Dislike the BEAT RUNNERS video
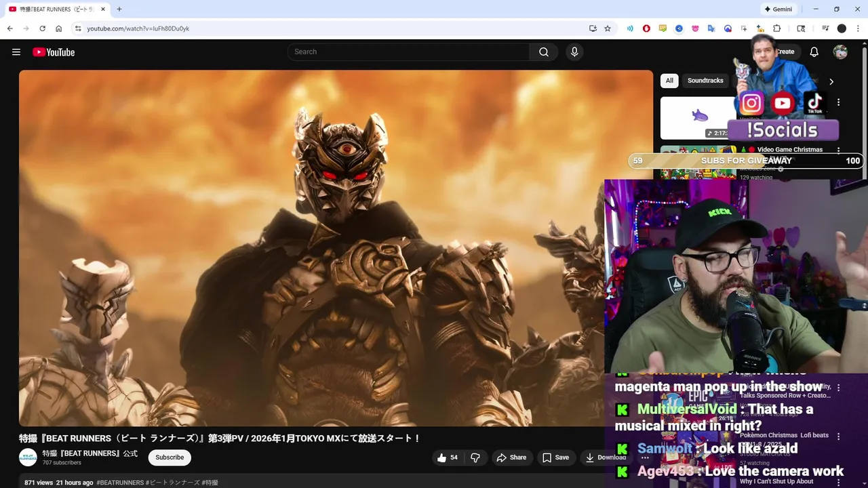This screenshot has height=488, width=868. (x=475, y=457)
